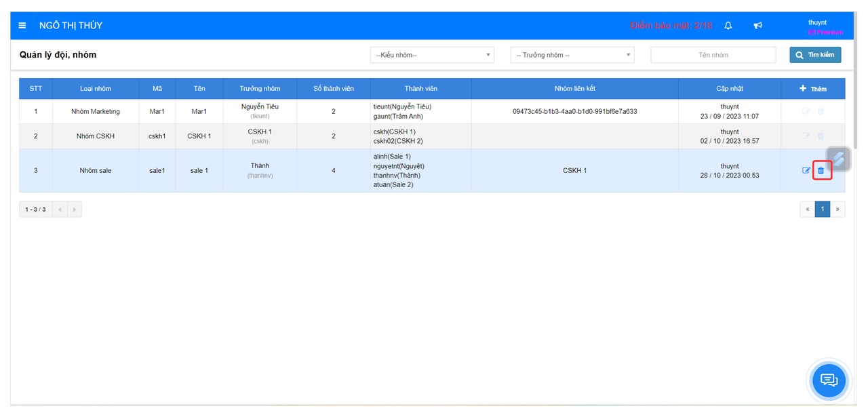Click the Loại nhóm column header

click(96, 89)
